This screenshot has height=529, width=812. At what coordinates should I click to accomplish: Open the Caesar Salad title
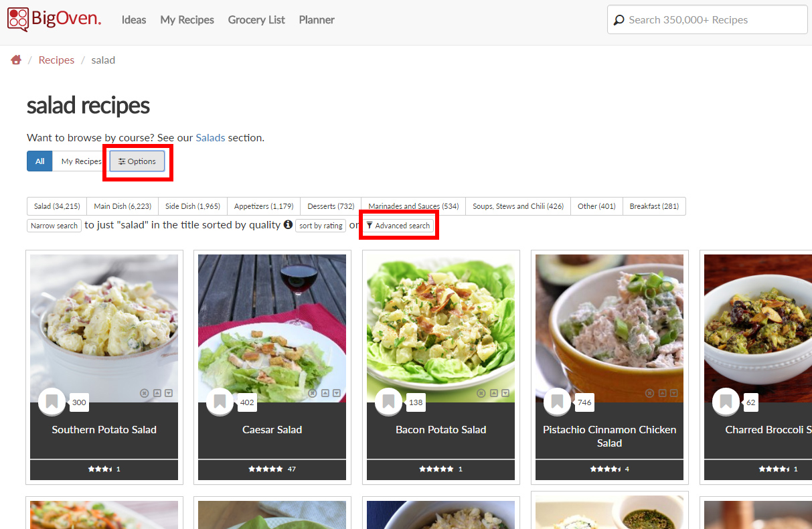[272, 430]
